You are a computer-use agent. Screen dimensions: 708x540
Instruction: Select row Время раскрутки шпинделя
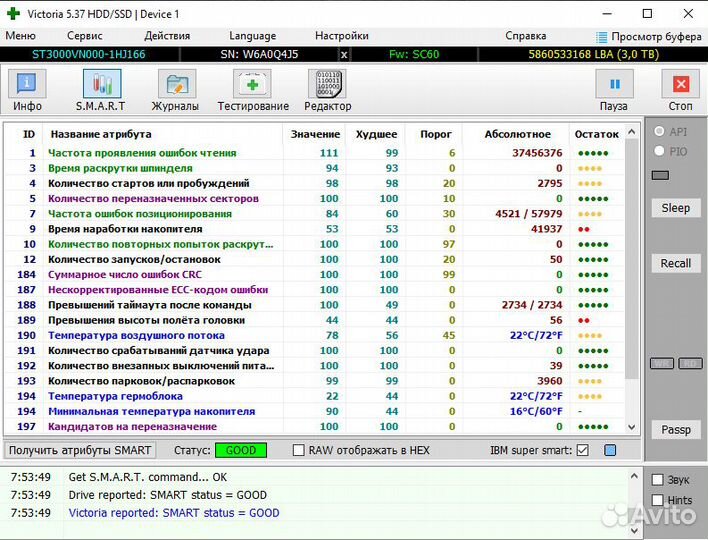click(315, 168)
